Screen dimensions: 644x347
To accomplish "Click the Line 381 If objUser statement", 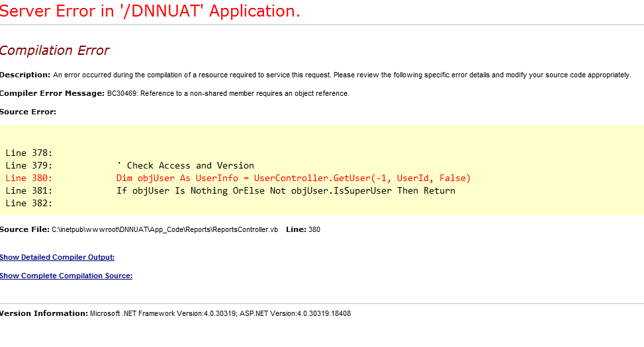I will pyautogui.click(x=286, y=191).
